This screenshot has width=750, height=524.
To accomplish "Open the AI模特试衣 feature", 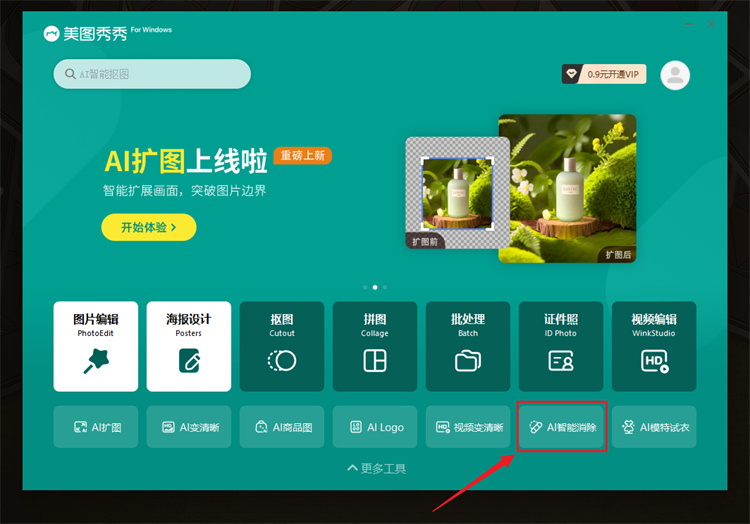I will click(x=654, y=427).
